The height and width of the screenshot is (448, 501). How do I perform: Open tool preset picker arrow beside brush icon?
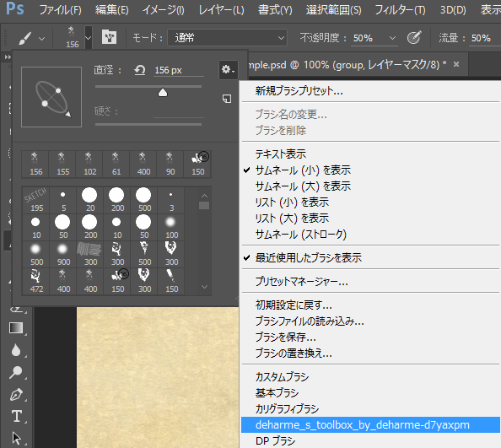[x=41, y=39]
